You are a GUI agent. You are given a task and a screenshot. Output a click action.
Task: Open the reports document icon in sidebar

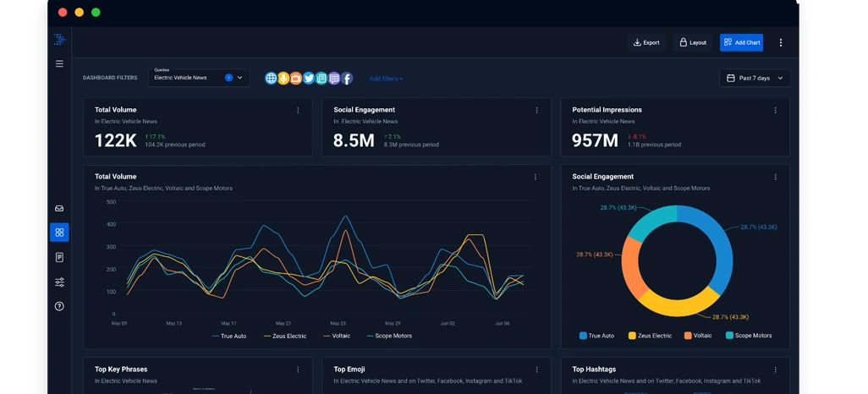(x=59, y=257)
